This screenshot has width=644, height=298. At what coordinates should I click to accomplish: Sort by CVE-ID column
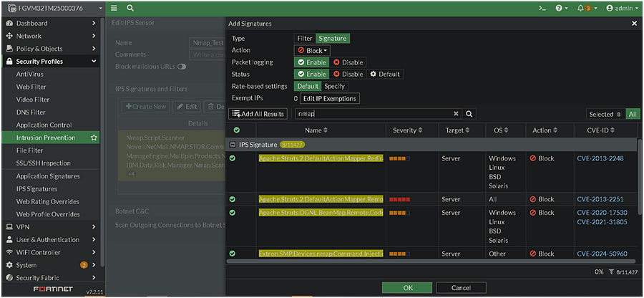[x=600, y=130]
